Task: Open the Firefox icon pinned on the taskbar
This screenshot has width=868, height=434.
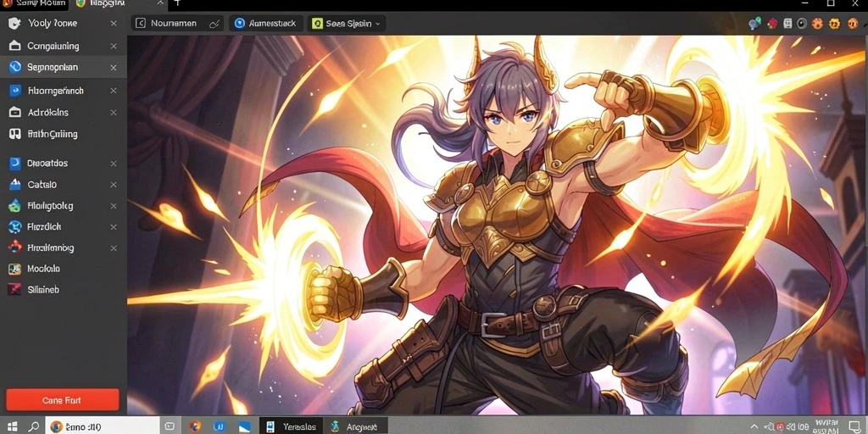Action: 195,427
